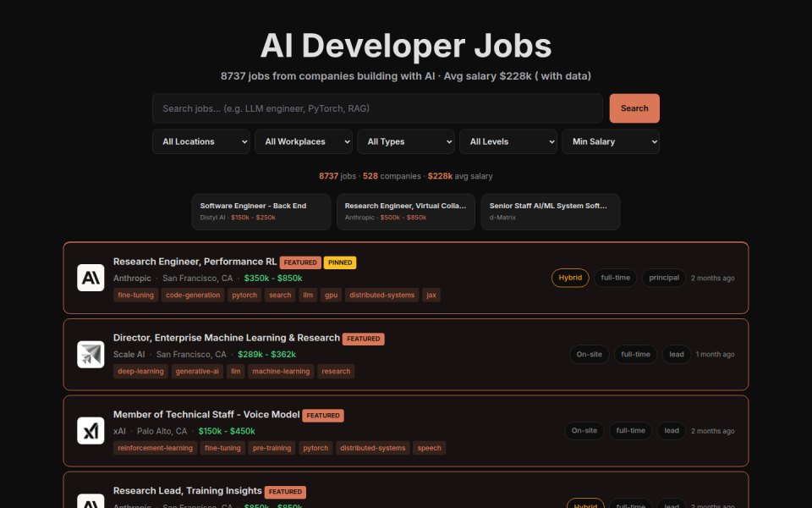Select the generative-ai tag
This screenshot has height=508, width=812.
pos(197,371)
